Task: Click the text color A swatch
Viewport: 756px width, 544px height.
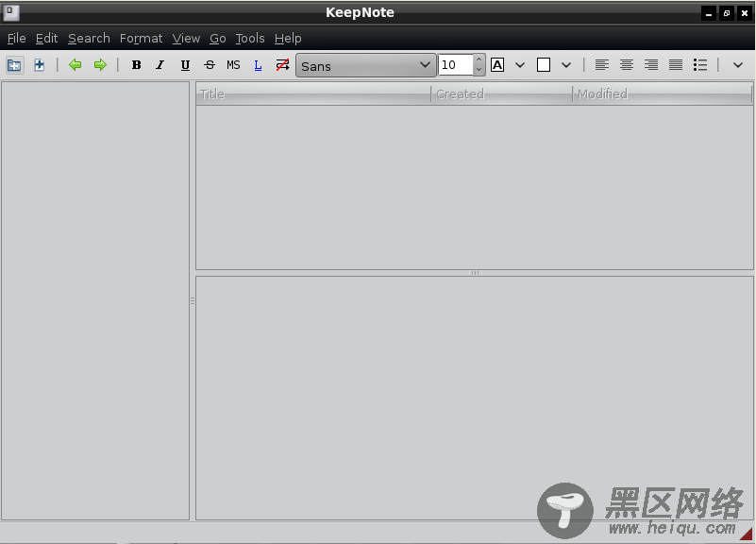Action: click(x=497, y=64)
